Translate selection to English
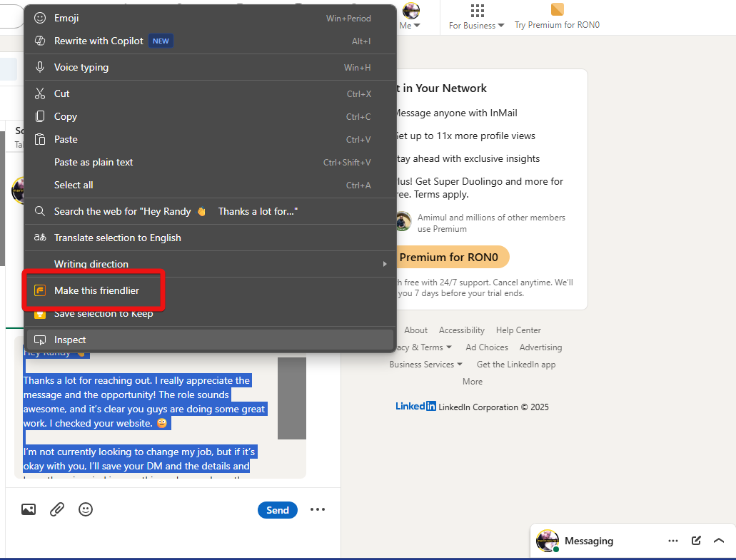Image resolution: width=736 pixels, height=560 pixels. coord(210,238)
